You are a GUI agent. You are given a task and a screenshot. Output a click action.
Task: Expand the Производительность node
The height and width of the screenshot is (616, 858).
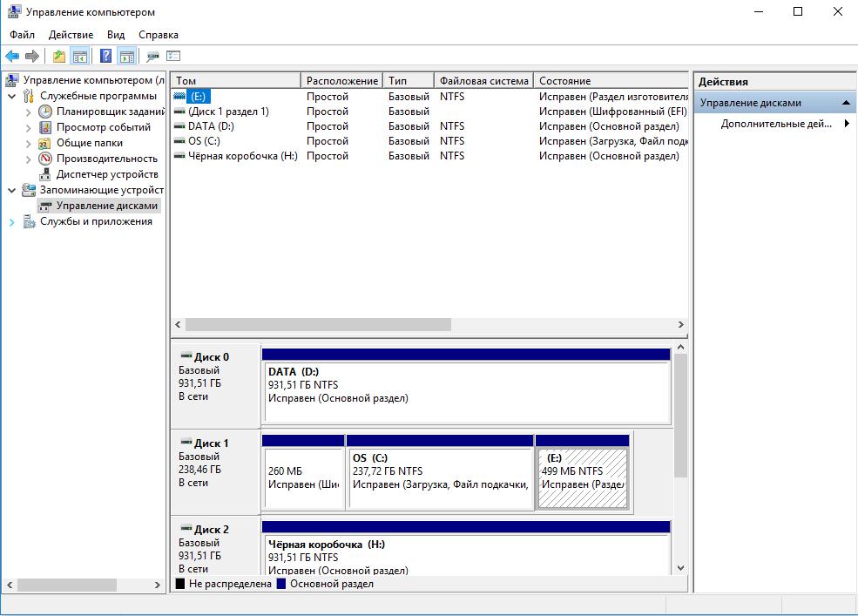click(29, 159)
